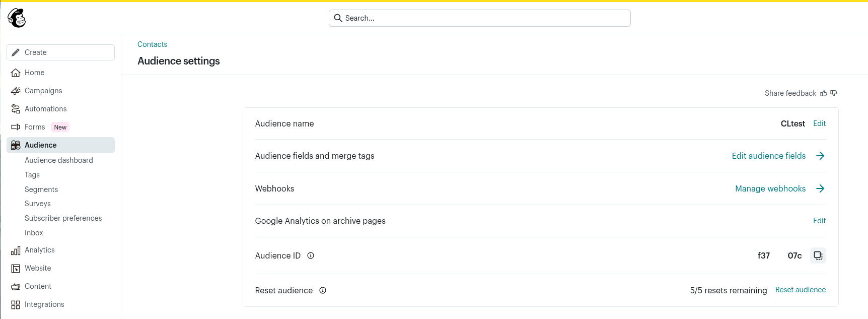This screenshot has height=319, width=868.
Task: Click the Mailchimp monkey logo
Action: coord(17,18)
